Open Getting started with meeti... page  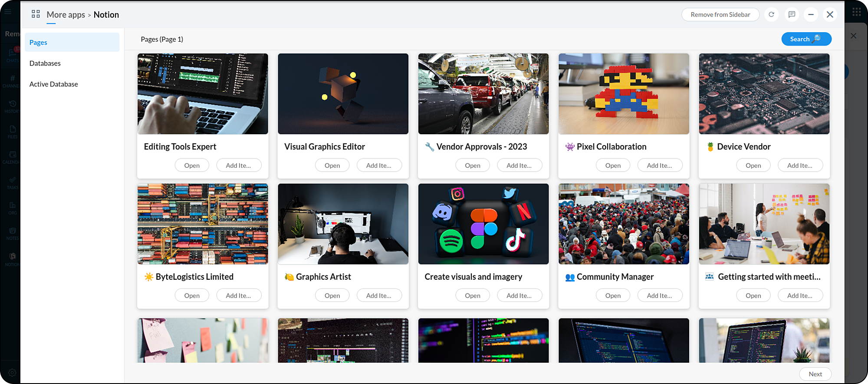(753, 295)
